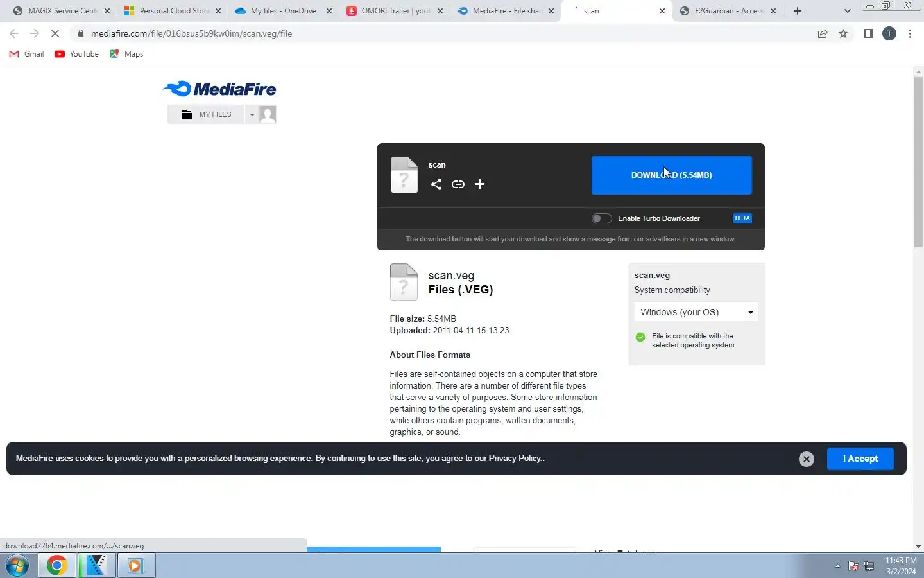924x578 pixels.
Task: Switch to OMORI Trailer tab
Action: 394,11
